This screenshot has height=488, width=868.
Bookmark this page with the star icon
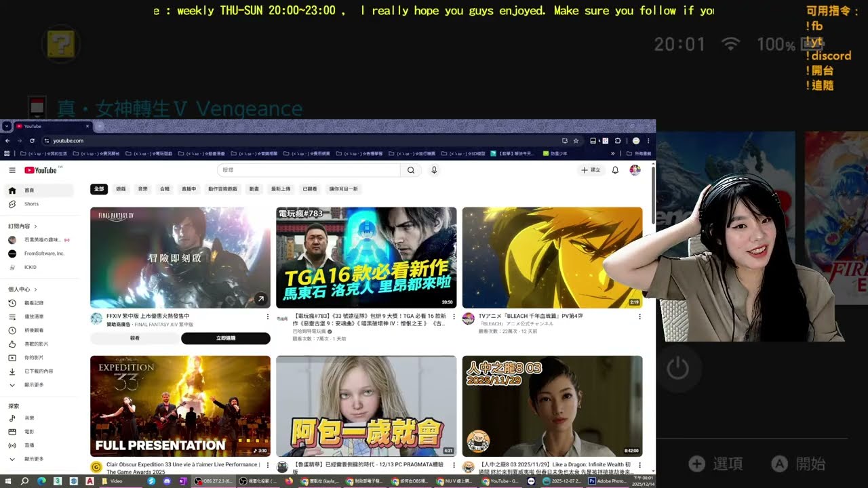[576, 140]
